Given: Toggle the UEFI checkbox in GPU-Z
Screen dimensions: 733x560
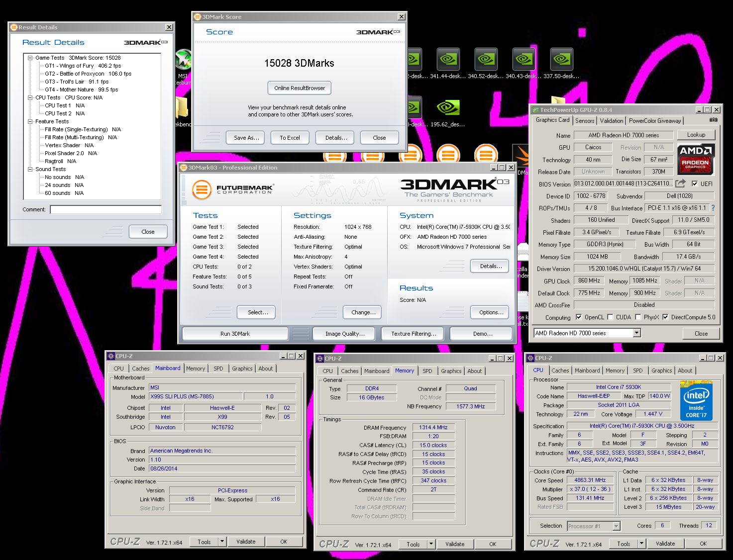Looking at the screenshot, I should [695, 184].
